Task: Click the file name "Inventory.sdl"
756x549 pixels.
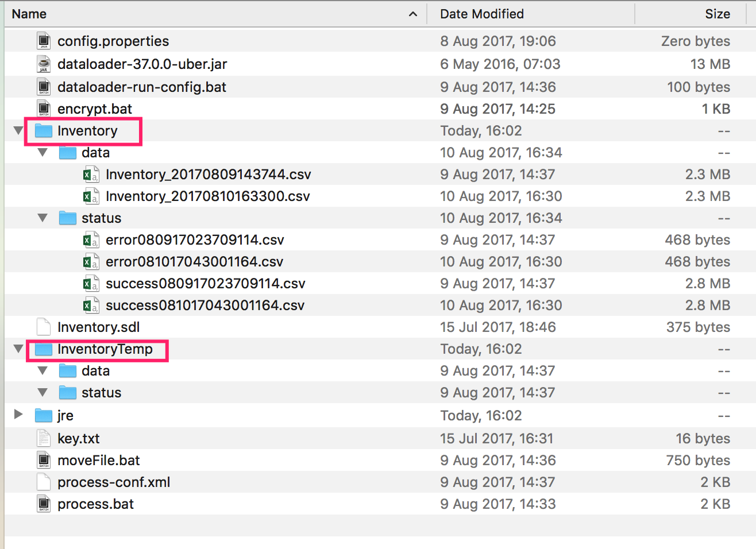Action: (x=99, y=327)
